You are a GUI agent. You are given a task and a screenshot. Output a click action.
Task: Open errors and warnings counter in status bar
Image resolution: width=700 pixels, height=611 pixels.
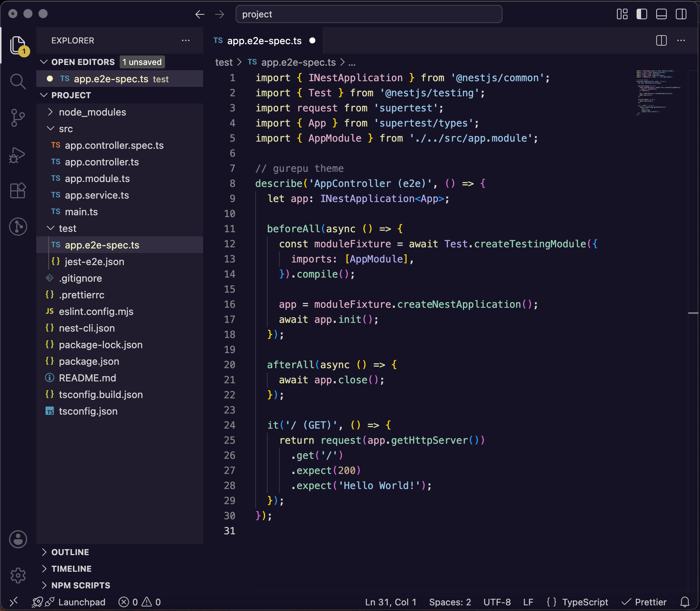(x=140, y=602)
